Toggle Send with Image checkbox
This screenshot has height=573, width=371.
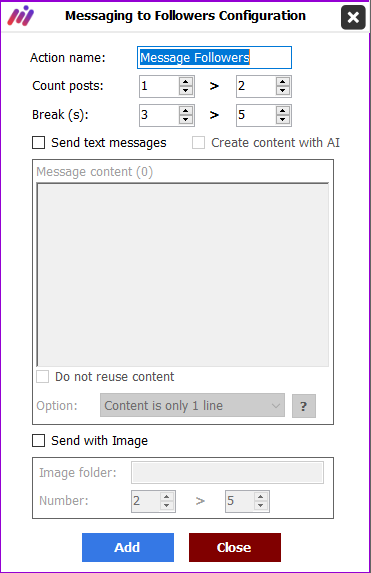pyautogui.click(x=39, y=441)
